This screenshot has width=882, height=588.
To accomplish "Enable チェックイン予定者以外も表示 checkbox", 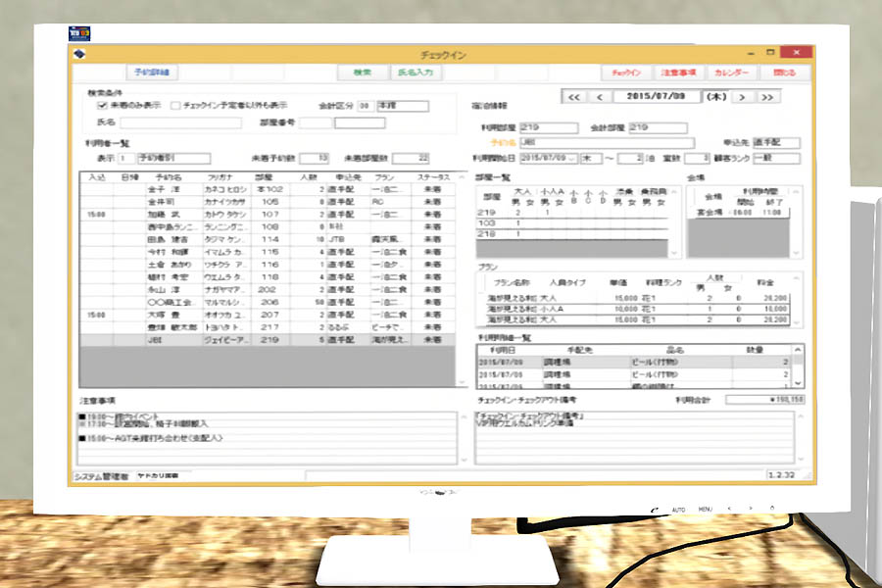I will (x=175, y=105).
